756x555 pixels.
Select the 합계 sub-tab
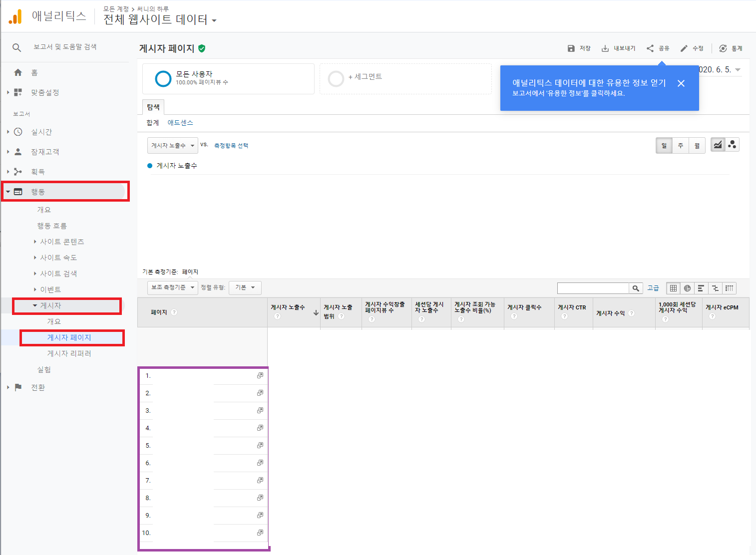pos(153,123)
